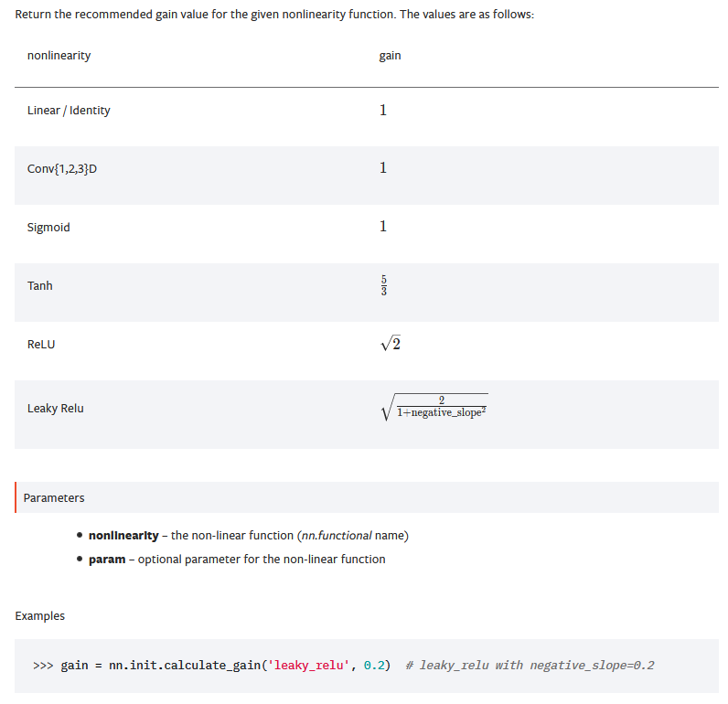
Task: Click the 5/3 gain value for Tanh
Action: point(384,285)
